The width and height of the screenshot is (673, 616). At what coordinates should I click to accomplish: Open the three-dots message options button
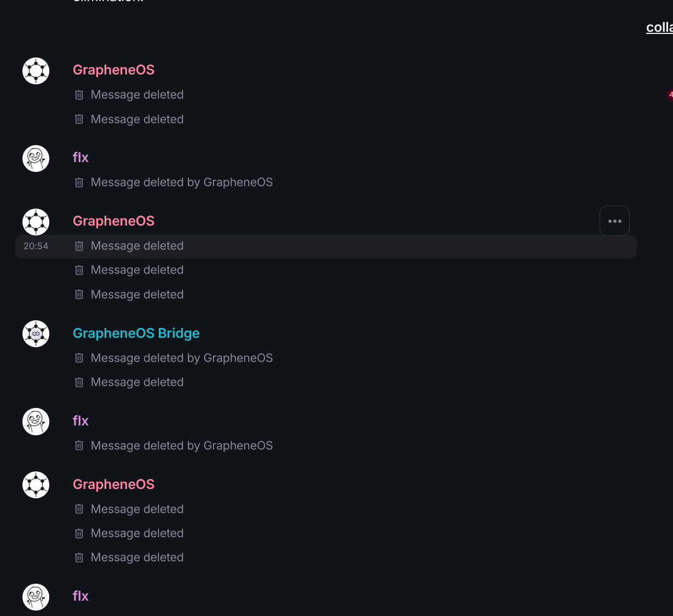(x=614, y=221)
